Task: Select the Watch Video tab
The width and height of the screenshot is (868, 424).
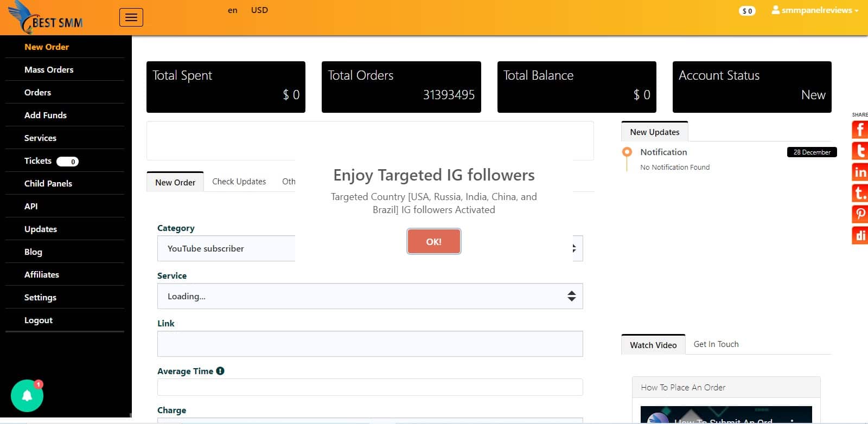Action: click(653, 345)
